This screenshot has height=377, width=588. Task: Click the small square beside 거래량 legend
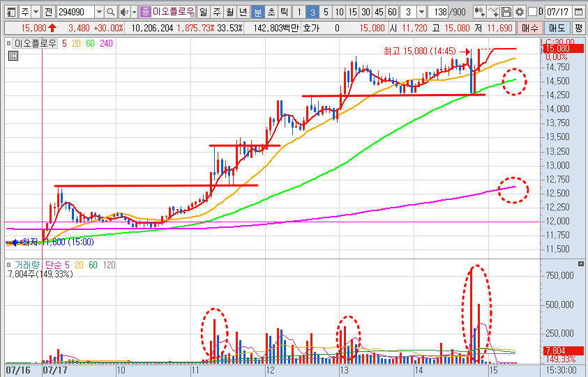[9, 265]
